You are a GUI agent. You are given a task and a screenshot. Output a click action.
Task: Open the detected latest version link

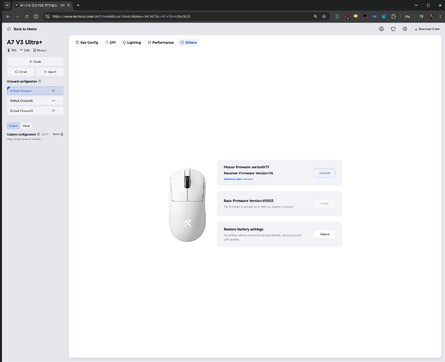pyautogui.click(x=238, y=179)
